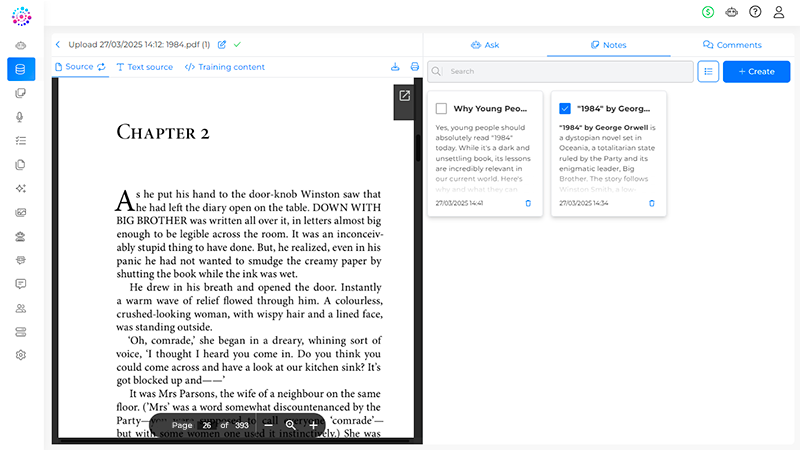800x450 pixels.
Task: Download the source document
Action: coord(395,67)
